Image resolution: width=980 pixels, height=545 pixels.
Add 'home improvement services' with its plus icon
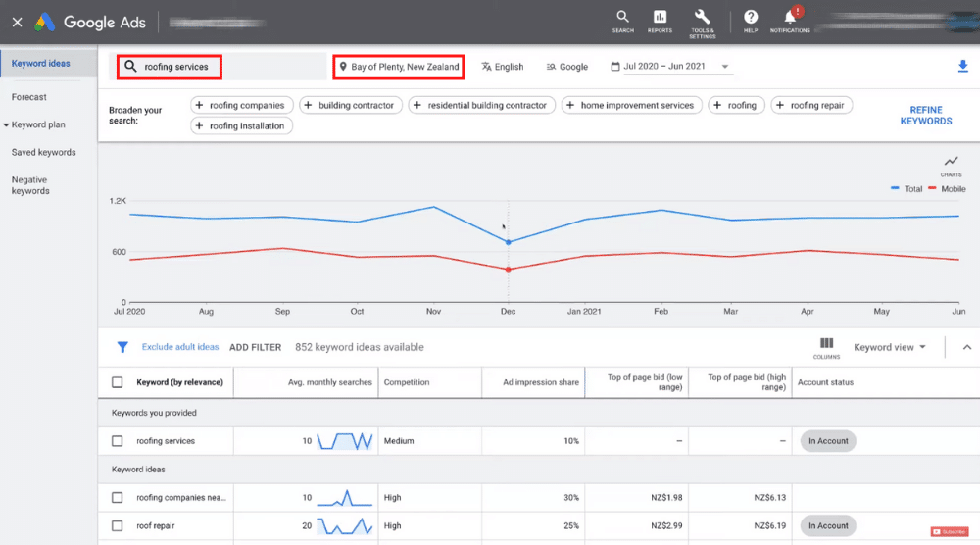tap(570, 105)
